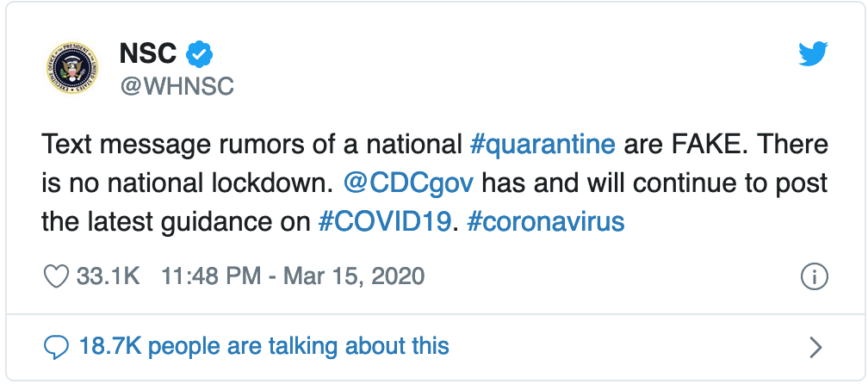Screen dimensions: 868x384
Task: Follow the @CDCgov mention link
Action: click(408, 183)
